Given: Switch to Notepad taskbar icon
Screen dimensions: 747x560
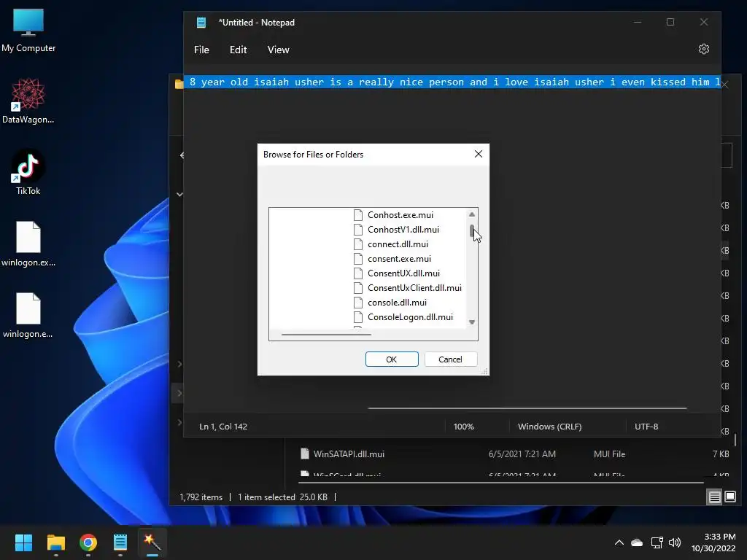Looking at the screenshot, I should point(120,542).
